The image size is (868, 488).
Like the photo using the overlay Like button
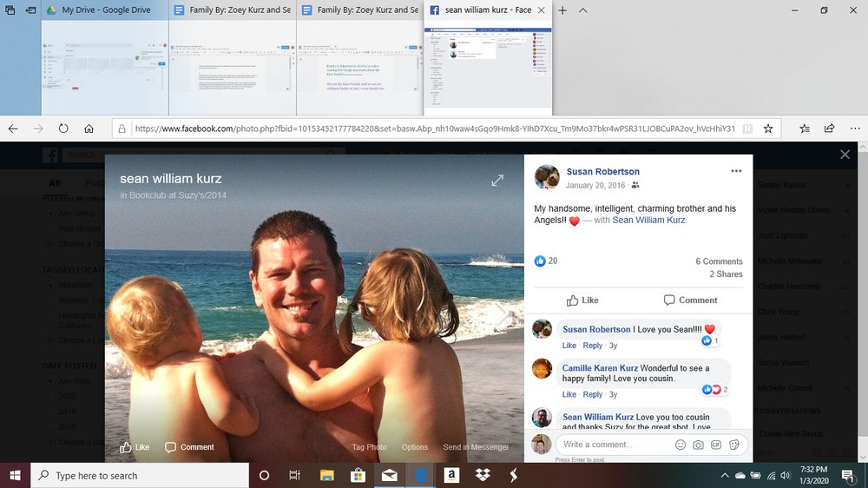(x=135, y=447)
